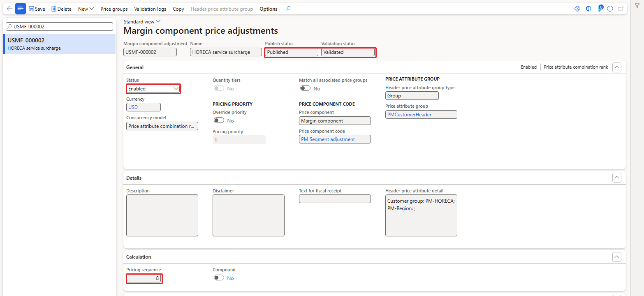Image resolution: width=644 pixels, height=296 pixels.
Task: Click the Price attribute combination rank summary
Action: [x=576, y=67]
